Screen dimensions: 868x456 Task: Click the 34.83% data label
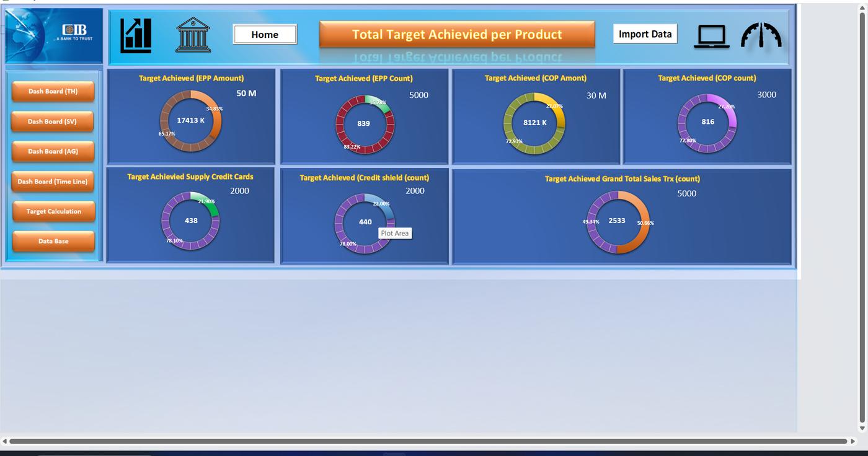tap(215, 109)
